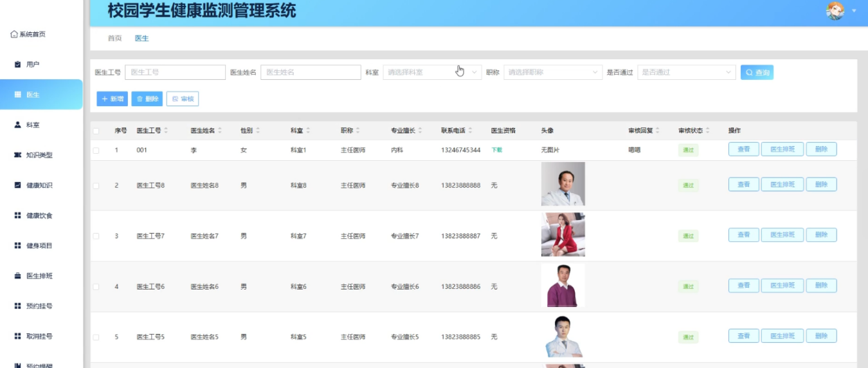This screenshot has width=868, height=368.
Task: Tick the select-all checkbox in table header
Action: pos(96,131)
